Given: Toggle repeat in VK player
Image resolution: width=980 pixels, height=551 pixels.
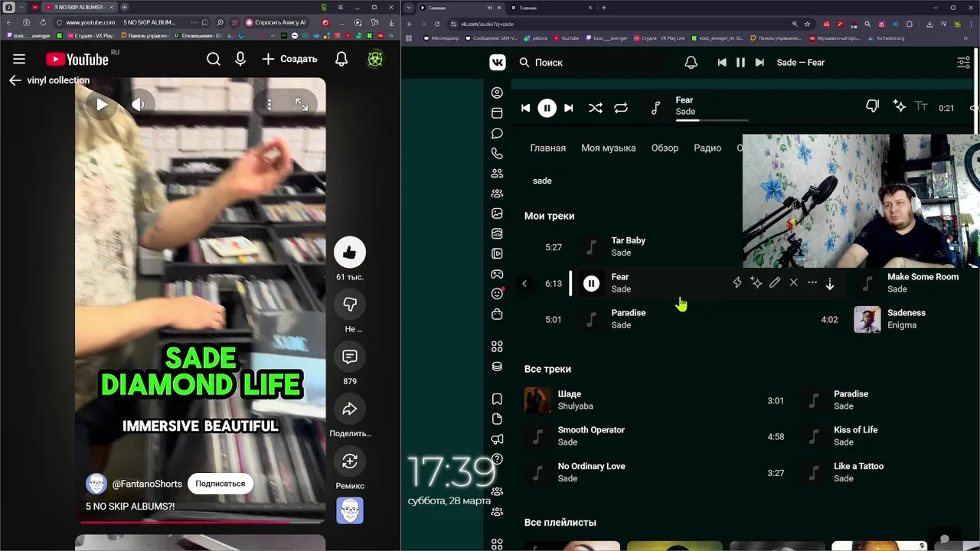Looking at the screenshot, I should point(621,108).
